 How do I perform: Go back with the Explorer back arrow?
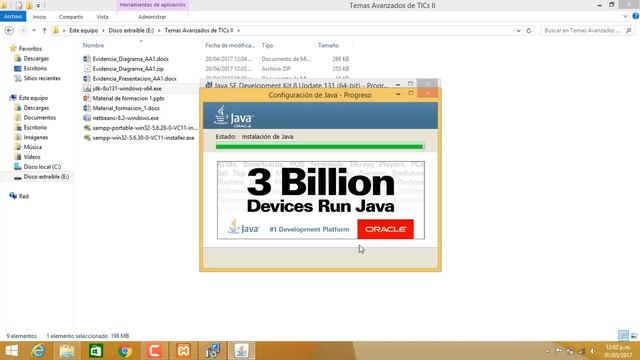click(x=9, y=31)
